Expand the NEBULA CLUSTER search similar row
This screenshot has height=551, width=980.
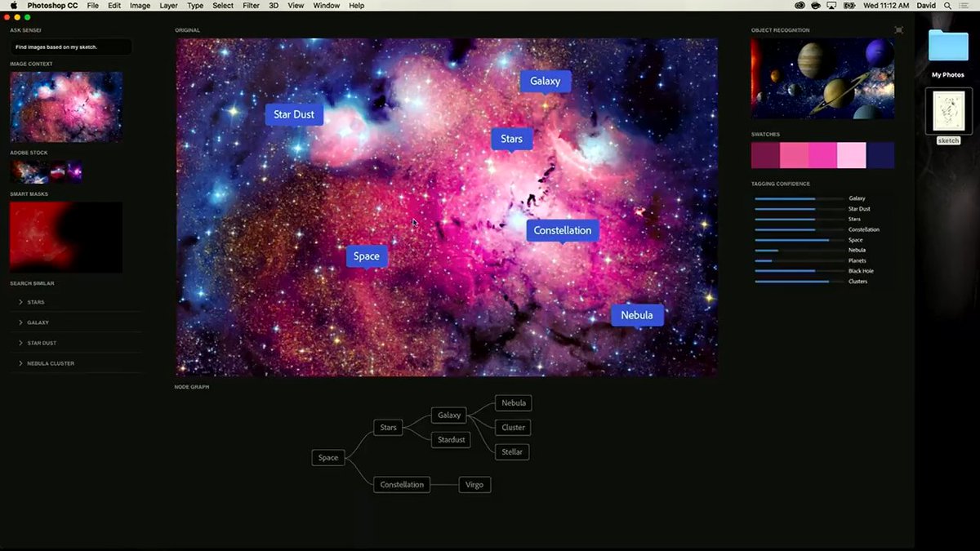point(75,363)
